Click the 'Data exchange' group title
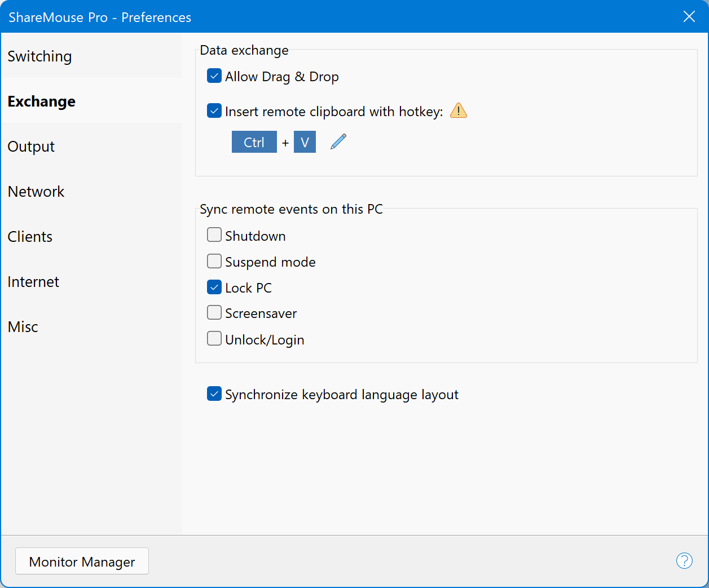709x588 pixels. [244, 50]
